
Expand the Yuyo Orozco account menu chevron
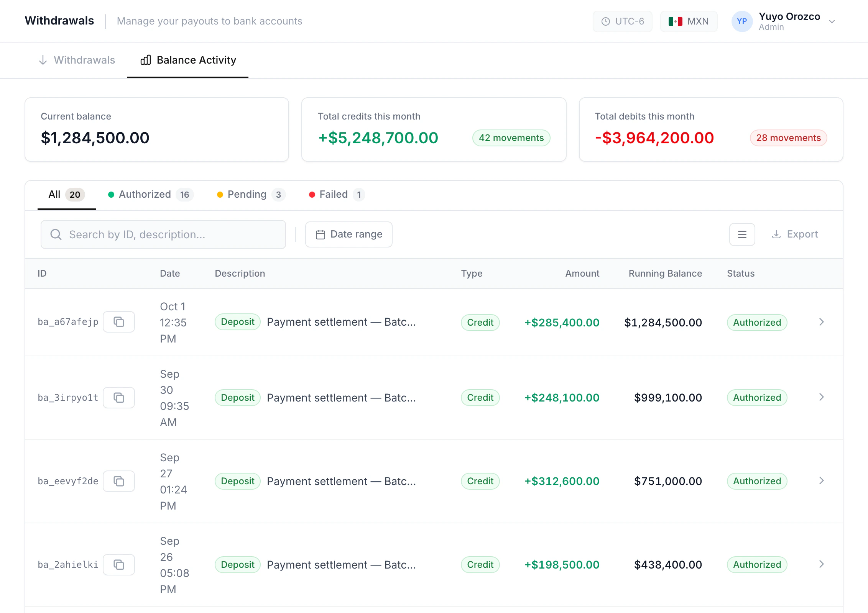pyautogui.click(x=832, y=21)
